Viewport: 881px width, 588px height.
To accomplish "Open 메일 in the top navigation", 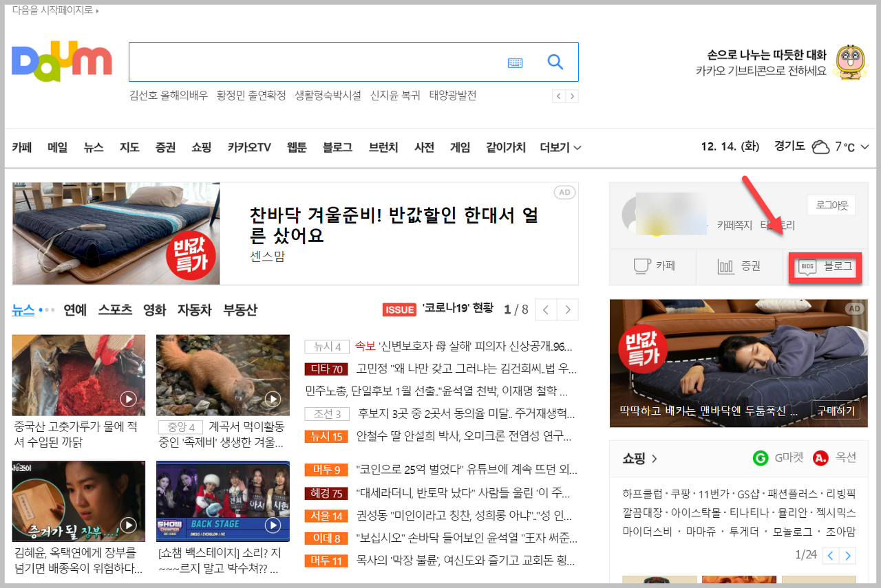I will coord(58,147).
